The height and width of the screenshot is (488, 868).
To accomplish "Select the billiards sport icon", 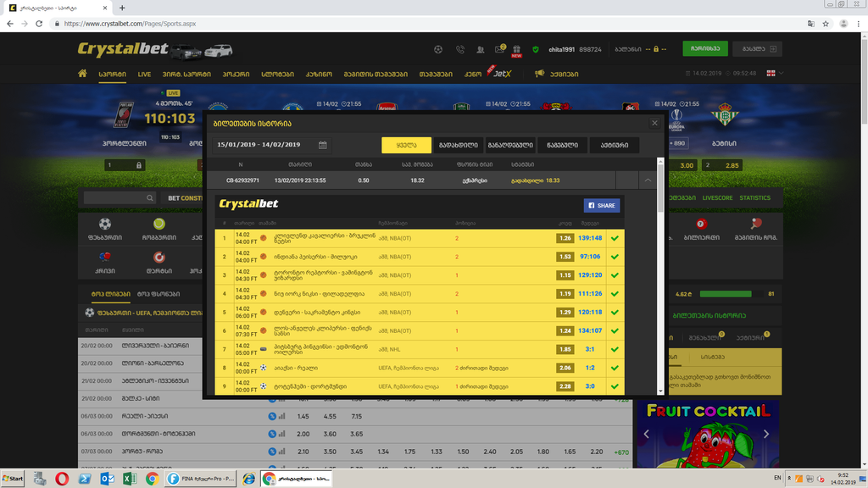I will click(701, 224).
